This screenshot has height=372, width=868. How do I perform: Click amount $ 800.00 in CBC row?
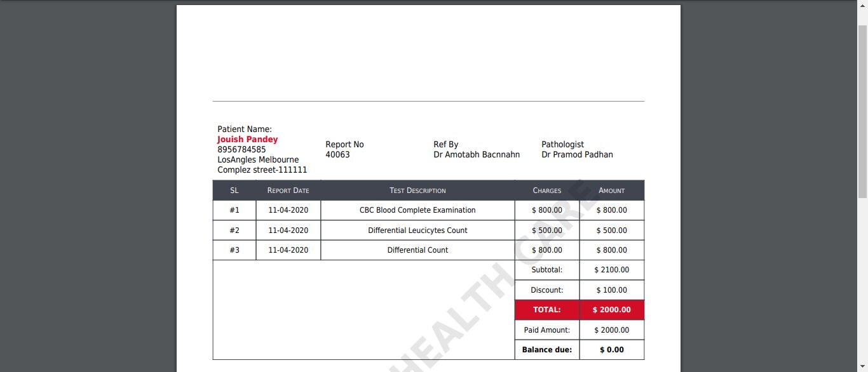click(611, 210)
